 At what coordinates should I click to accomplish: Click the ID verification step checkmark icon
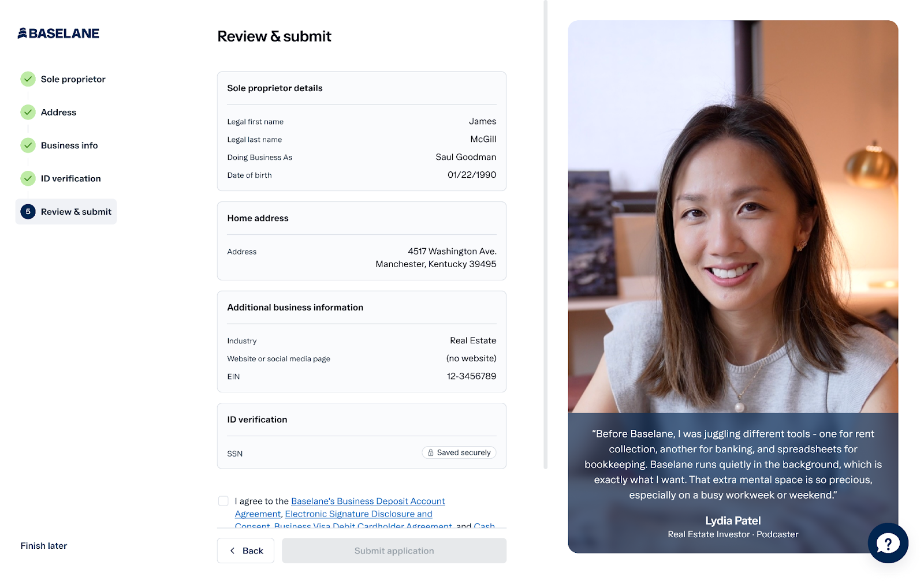pos(28,178)
